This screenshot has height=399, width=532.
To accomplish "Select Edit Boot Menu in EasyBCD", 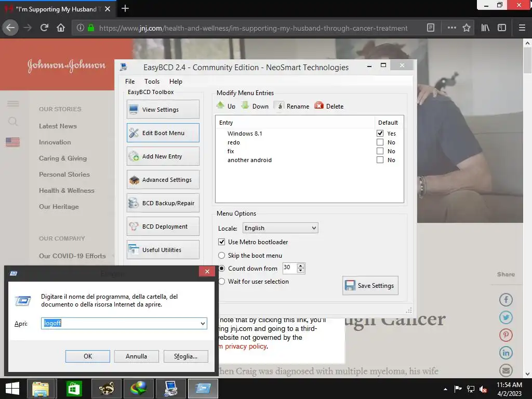I will click(x=163, y=133).
